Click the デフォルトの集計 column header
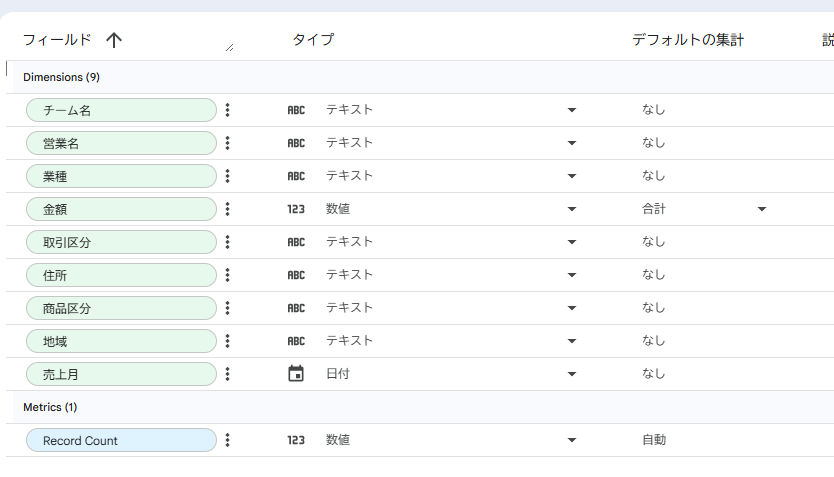Image resolution: width=834 pixels, height=477 pixels. 687,40
